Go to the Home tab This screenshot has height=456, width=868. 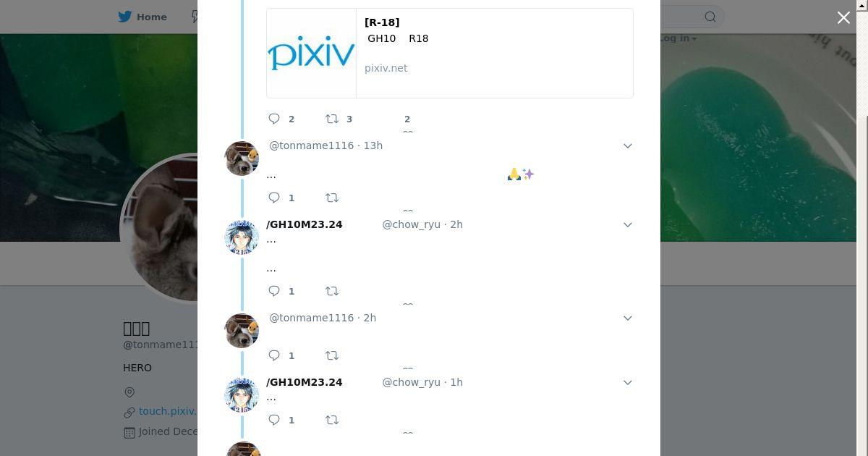142,17
